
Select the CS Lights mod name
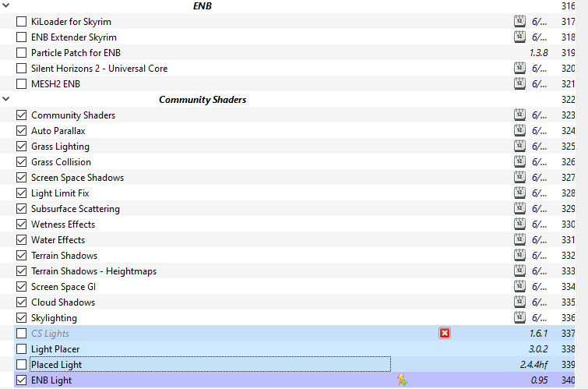tap(51, 334)
